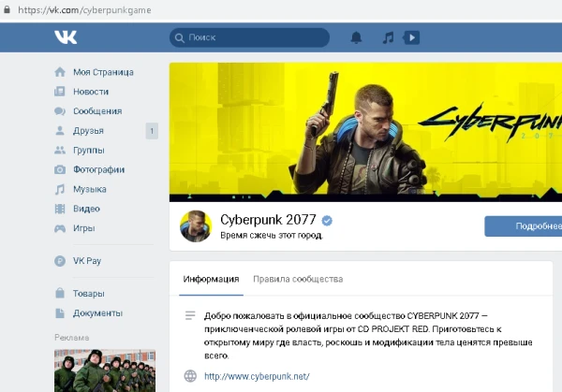The height and width of the screenshot is (392, 562).
Task: Open Видео in sidebar
Action: coord(86,209)
